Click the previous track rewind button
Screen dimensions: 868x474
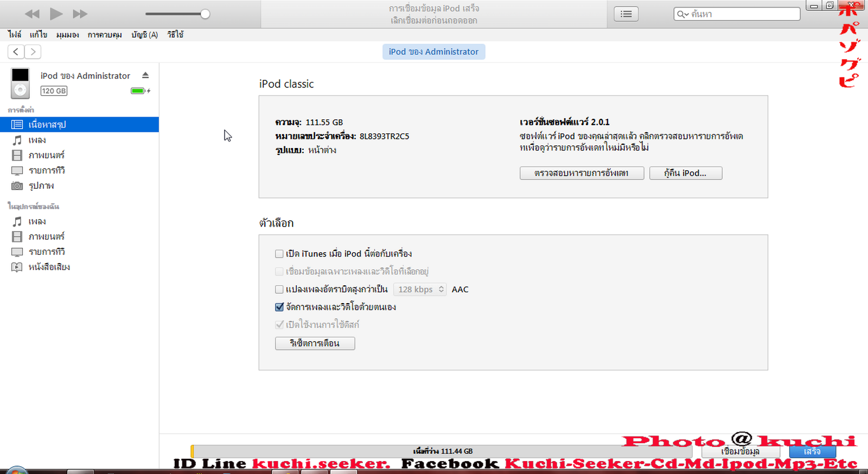point(32,14)
